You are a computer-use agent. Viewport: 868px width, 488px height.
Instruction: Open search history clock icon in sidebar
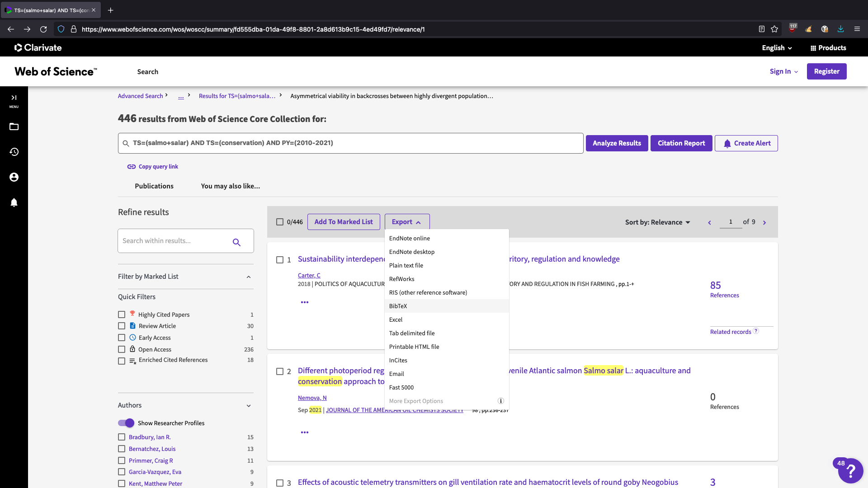[x=14, y=152]
